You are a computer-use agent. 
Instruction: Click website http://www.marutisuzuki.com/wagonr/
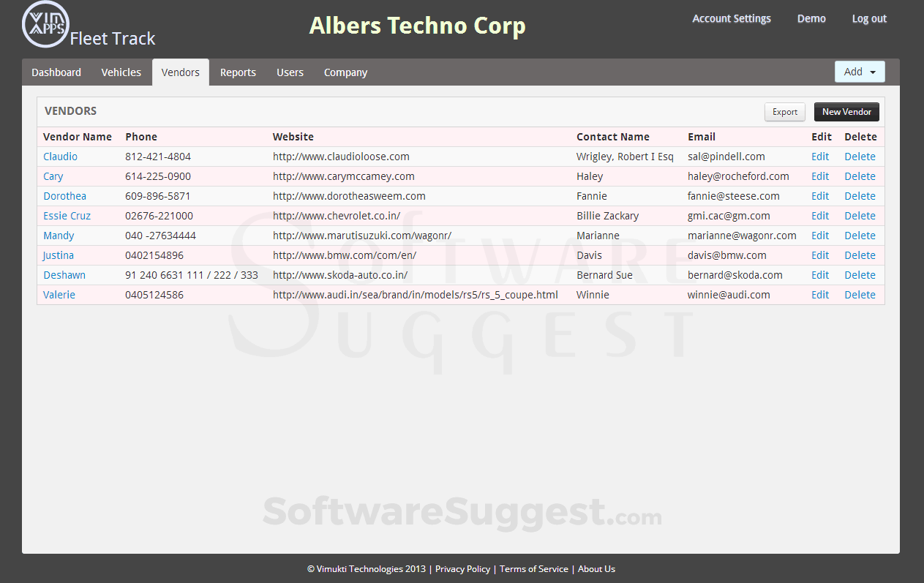pyautogui.click(x=362, y=236)
